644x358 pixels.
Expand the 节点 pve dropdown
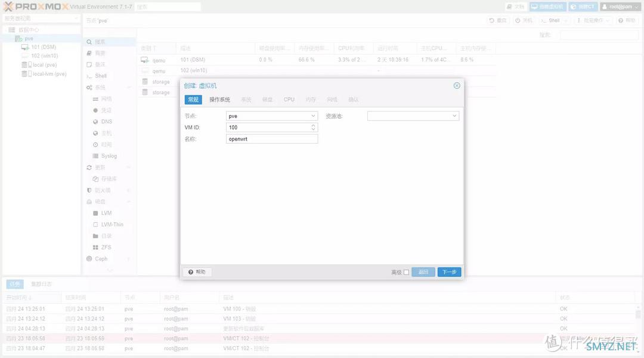(x=313, y=116)
